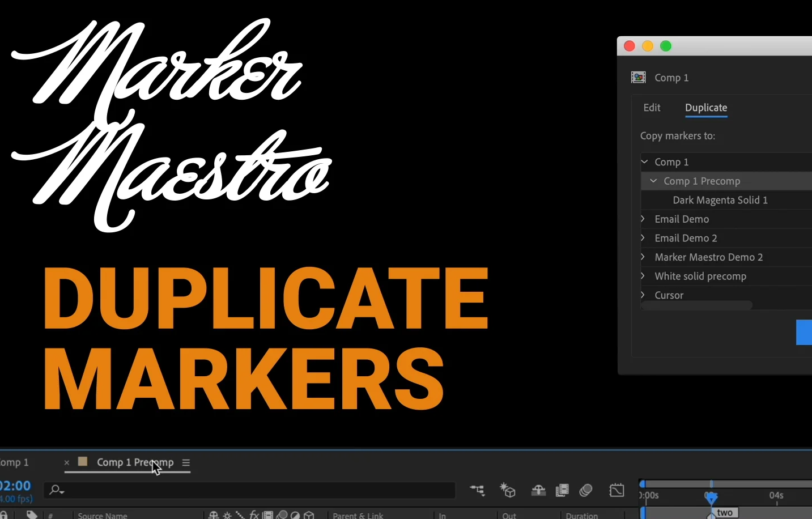This screenshot has height=519, width=812.
Task: Click the marker labeled two
Action: [x=725, y=513]
